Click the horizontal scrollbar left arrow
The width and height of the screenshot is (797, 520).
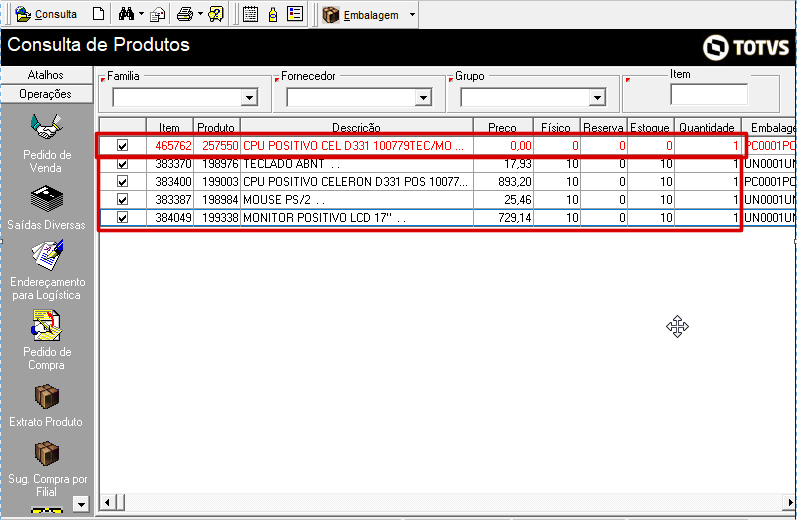(x=107, y=503)
